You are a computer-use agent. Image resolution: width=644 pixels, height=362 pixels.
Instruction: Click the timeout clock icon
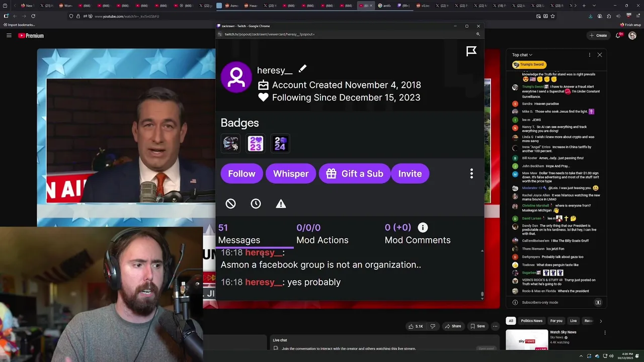256,203
